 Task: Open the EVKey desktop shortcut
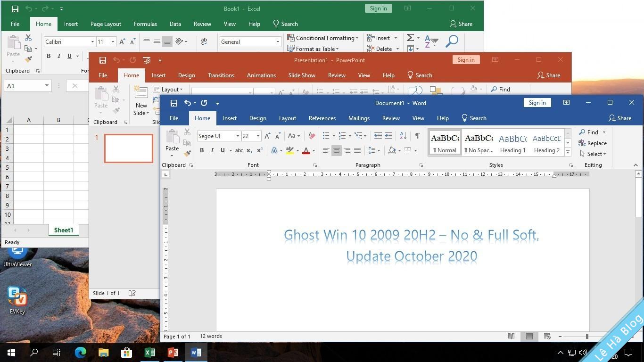(17, 300)
